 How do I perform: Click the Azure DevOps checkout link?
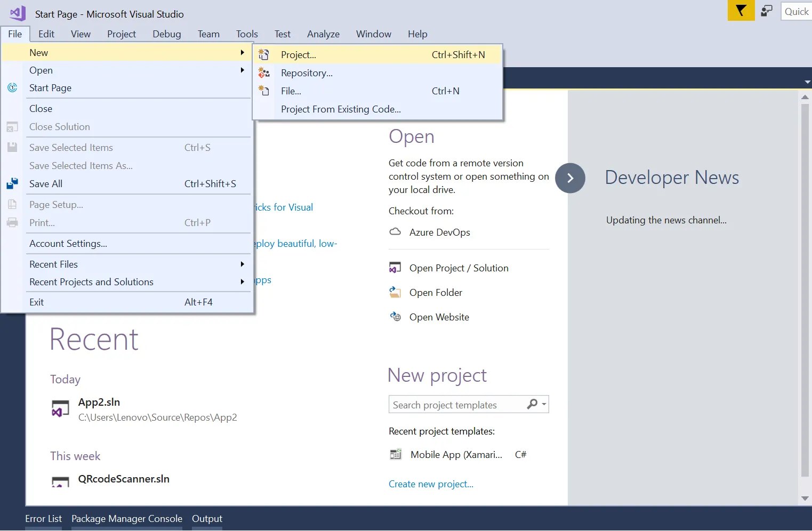point(440,232)
